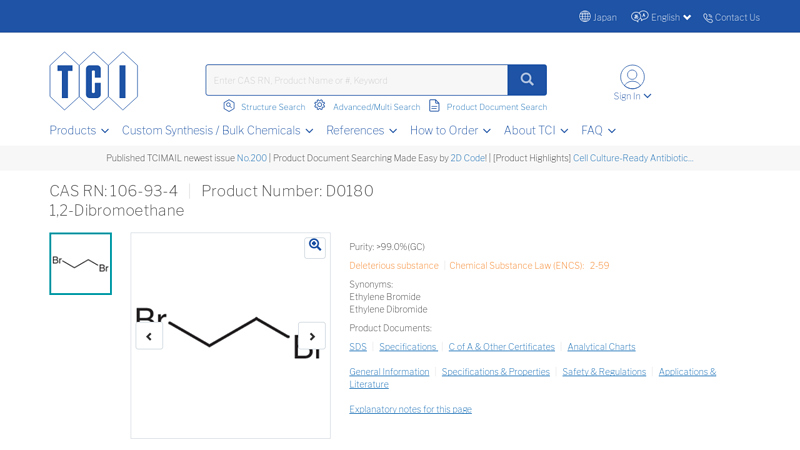The width and height of the screenshot is (800, 450).
Task: Click the language speech bubble icon
Action: pyautogui.click(x=639, y=17)
